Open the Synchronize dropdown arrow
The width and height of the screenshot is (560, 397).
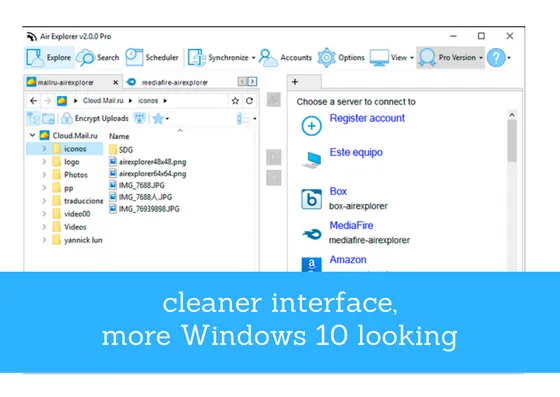click(x=253, y=58)
